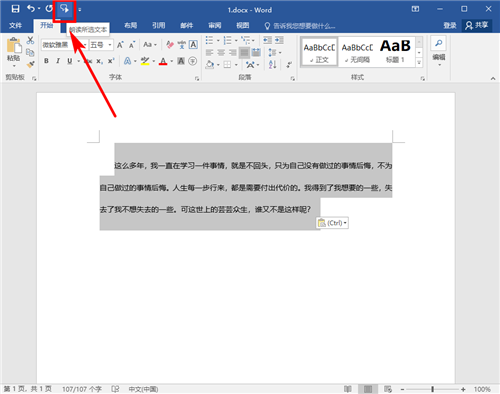Image resolution: width=500 pixels, height=394 pixels.
Task: Select the 开始 Home tab
Action: [47, 26]
